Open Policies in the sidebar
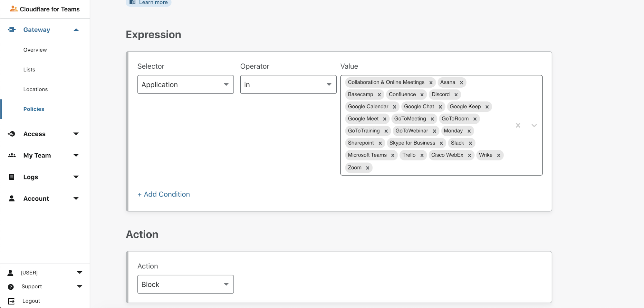Screen dimensions: 644x308 tap(34, 109)
